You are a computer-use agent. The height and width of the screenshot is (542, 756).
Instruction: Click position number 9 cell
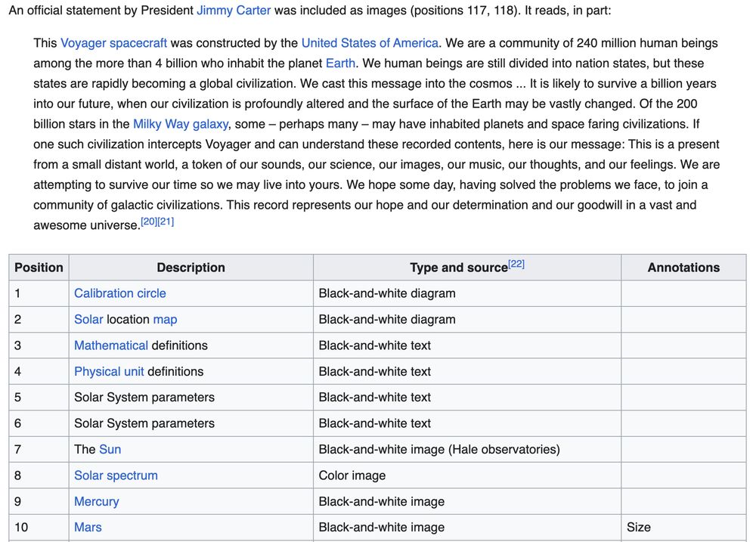(x=39, y=501)
